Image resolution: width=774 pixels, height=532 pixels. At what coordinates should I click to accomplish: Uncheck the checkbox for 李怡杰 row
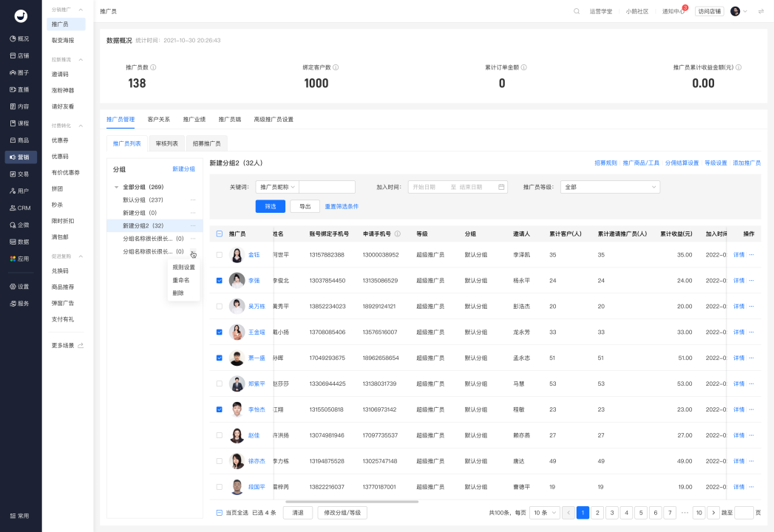click(x=219, y=409)
